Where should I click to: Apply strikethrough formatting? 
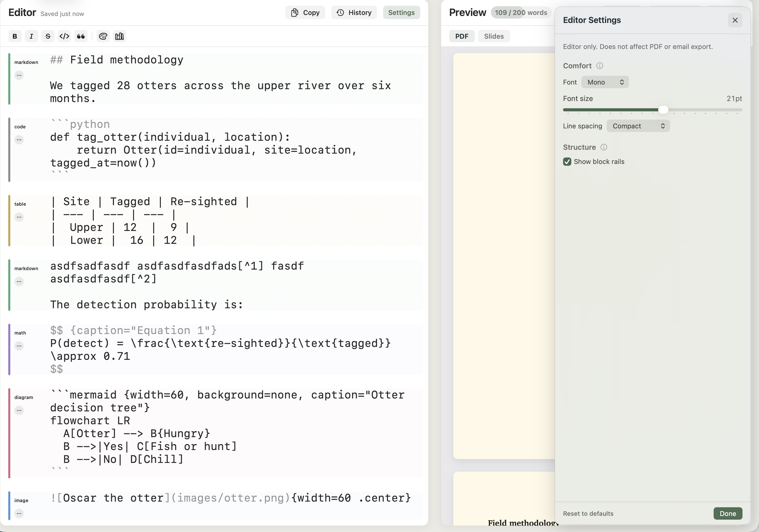click(x=48, y=36)
